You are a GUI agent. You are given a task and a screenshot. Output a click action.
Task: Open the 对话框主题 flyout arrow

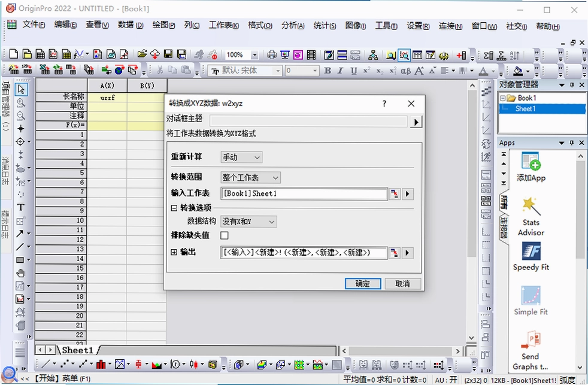point(416,122)
